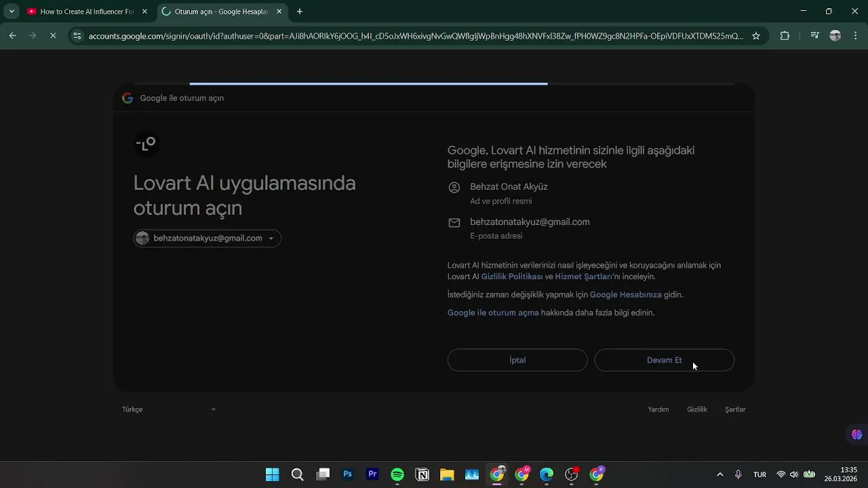Open the Chrome profile avatar
This screenshot has width=868, height=488.
pos(835,36)
